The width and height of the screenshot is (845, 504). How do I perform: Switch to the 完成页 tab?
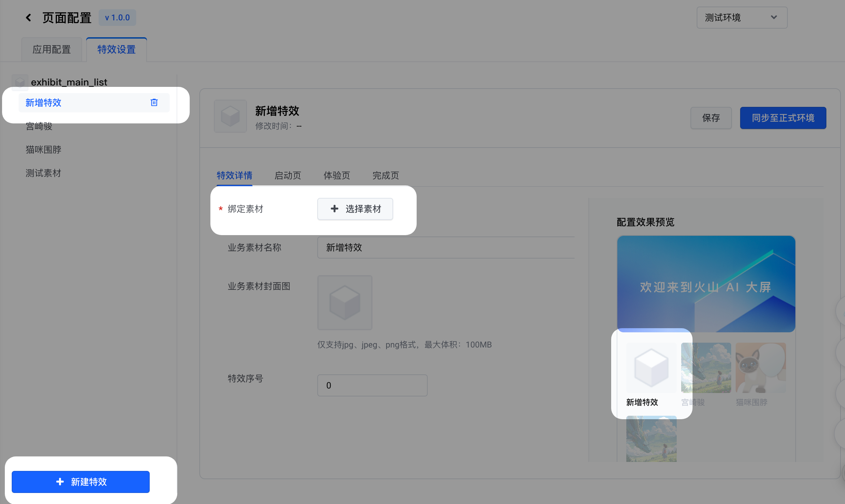pyautogui.click(x=385, y=175)
